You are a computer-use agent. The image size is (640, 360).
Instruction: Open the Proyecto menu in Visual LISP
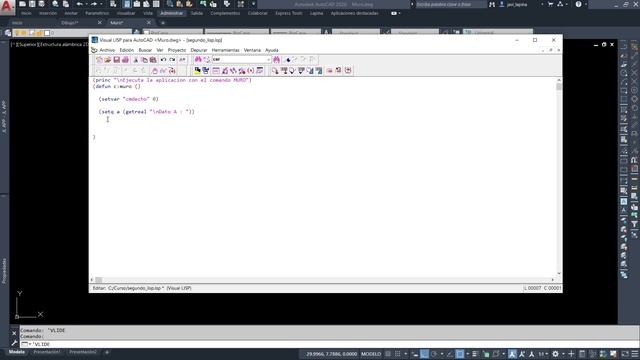(177, 50)
